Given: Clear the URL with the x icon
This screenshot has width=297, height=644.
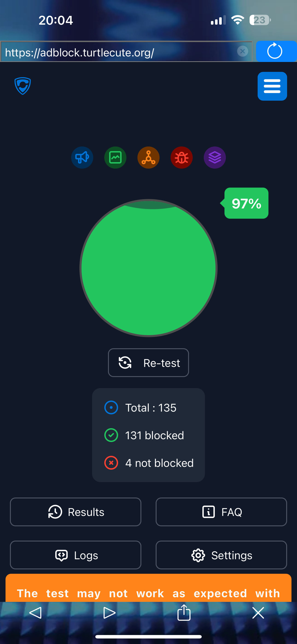Looking at the screenshot, I should pyautogui.click(x=242, y=51).
